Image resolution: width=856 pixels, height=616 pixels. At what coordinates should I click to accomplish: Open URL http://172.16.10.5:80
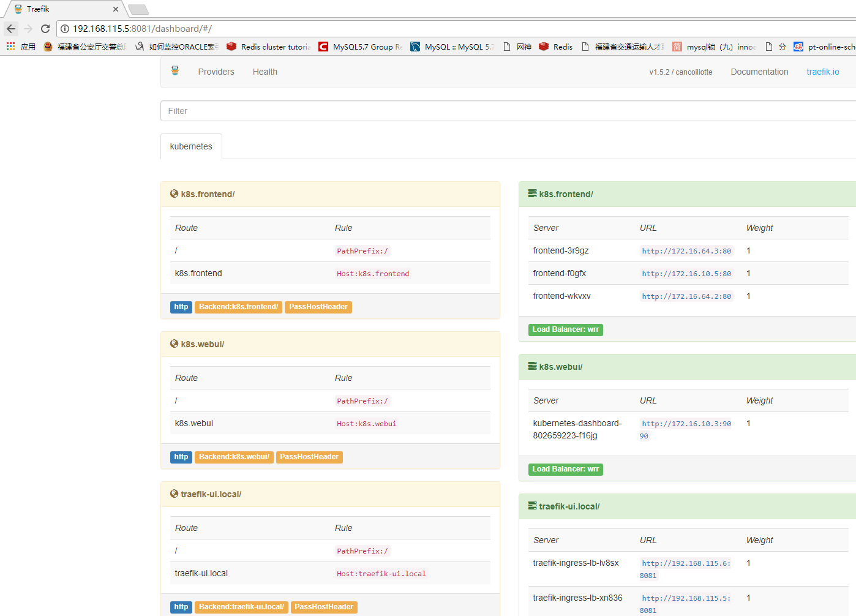point(686,274)
